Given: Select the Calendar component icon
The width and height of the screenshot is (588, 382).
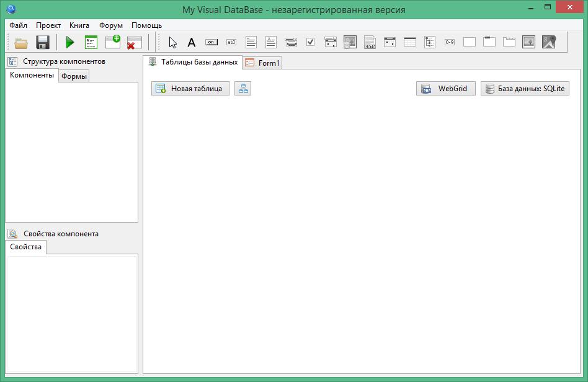Looking at the screenshot, I should tap(390, 42).
